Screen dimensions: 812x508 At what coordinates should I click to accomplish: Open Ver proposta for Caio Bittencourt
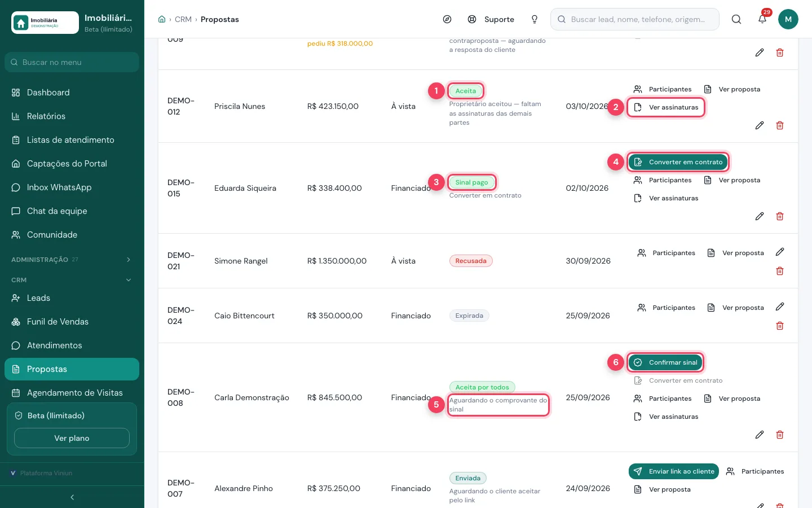[x=736, y=308]
